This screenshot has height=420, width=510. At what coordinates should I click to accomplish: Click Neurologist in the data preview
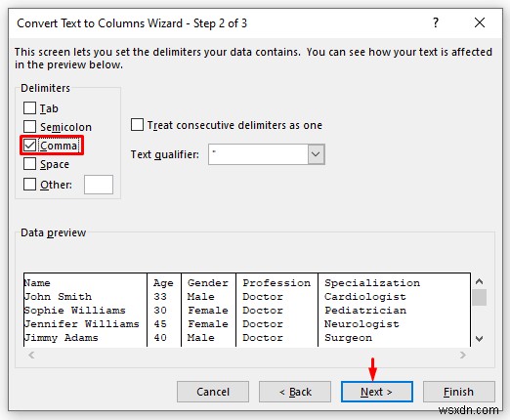pos(361,324)
